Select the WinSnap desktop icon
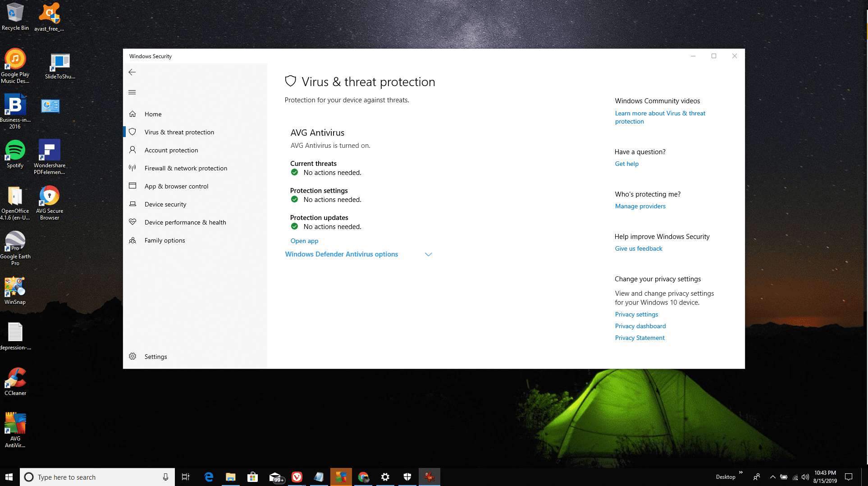The height and width of the screenshot is (486, 868). point(15,291)
